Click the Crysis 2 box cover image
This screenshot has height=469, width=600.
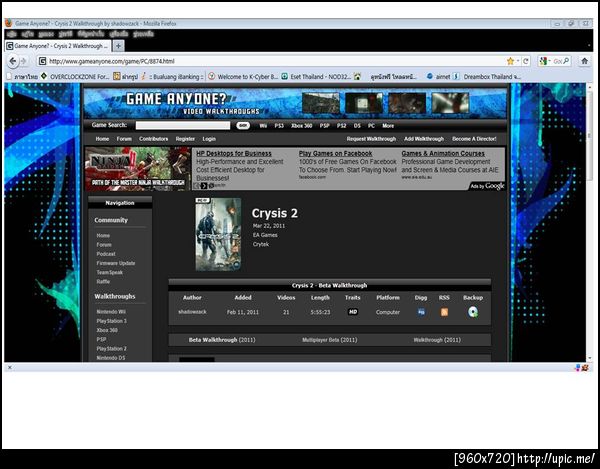point(218,234)
